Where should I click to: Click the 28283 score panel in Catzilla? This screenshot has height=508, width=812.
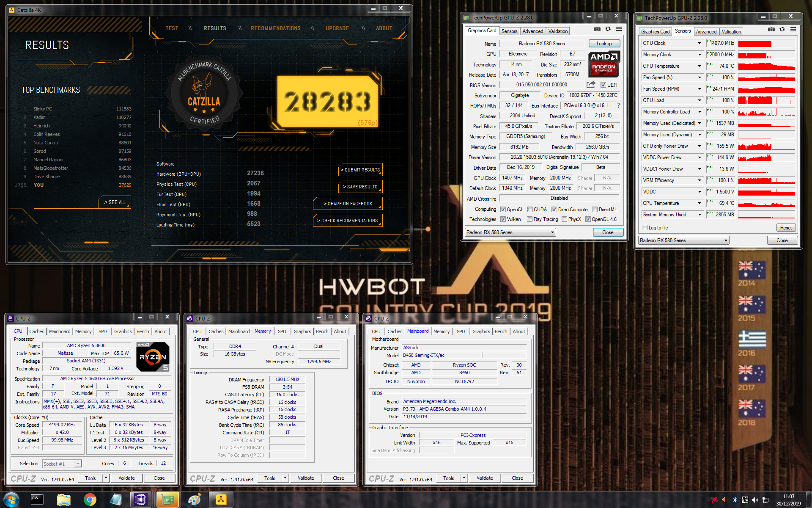click(x=328, y=102)
